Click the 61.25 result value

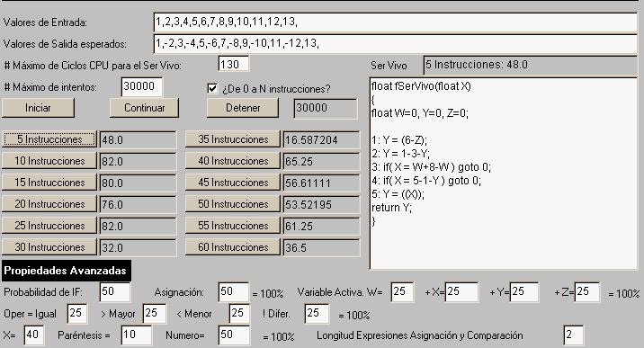click(x=321, y=226)
